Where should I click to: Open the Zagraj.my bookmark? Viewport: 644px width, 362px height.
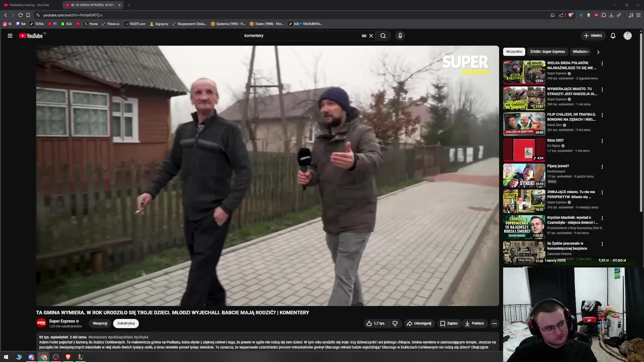tap(159, 24)
